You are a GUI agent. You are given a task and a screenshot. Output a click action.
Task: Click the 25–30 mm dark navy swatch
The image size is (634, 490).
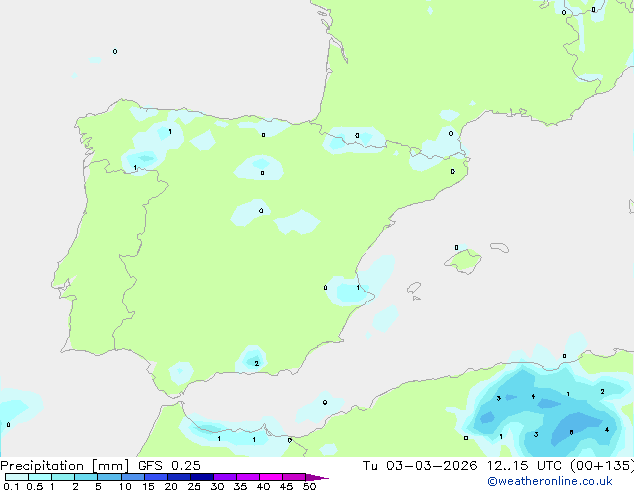click(x=201, y=477)
